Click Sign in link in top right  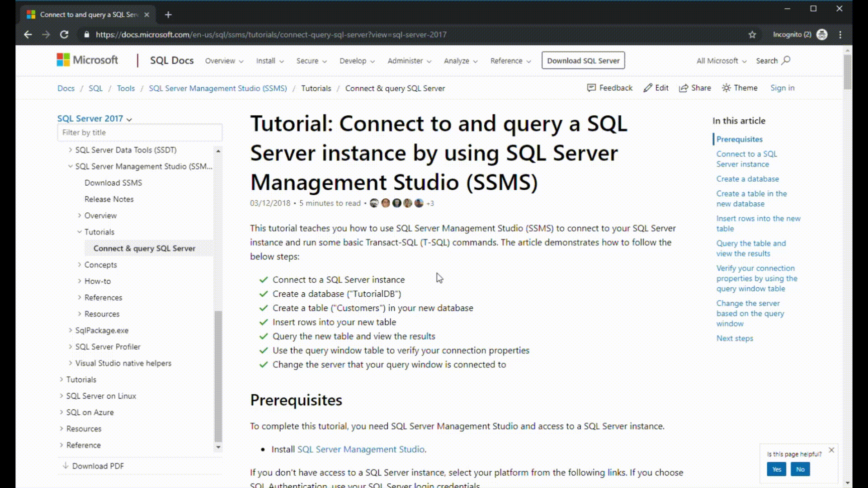[x=782, y=88]
